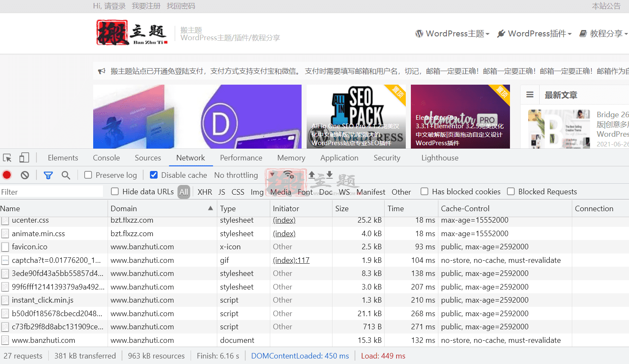
Task: Expand the 教程分享 menu dropdown
Action: [x=604, y=33]
